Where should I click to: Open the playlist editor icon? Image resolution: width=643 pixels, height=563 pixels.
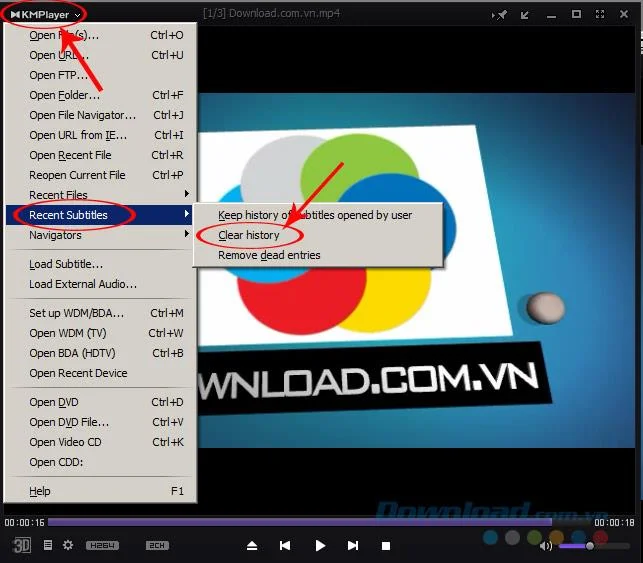[48, 545]
